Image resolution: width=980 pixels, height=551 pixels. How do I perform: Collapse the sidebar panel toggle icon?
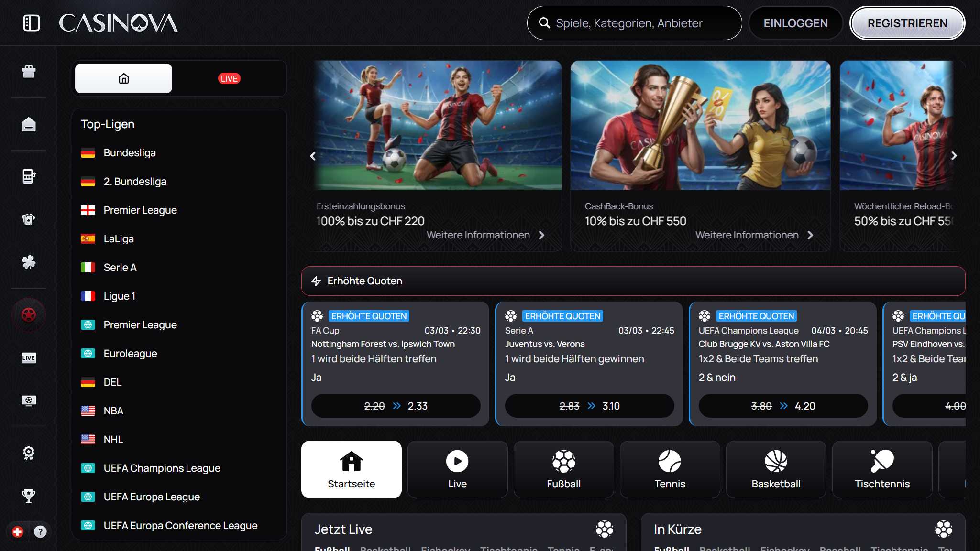[x=31, y=23]
